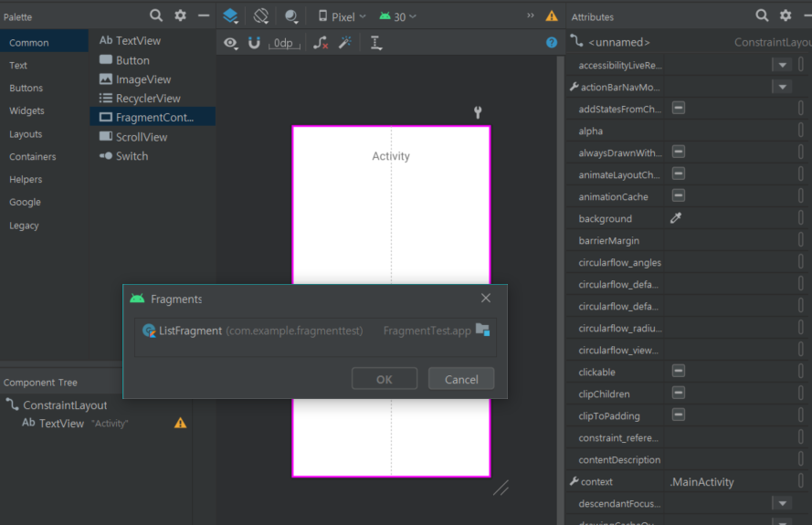This screenshot has height=525, width=812.
Task: Set default margins 0dp
Action: click(284, 43)
